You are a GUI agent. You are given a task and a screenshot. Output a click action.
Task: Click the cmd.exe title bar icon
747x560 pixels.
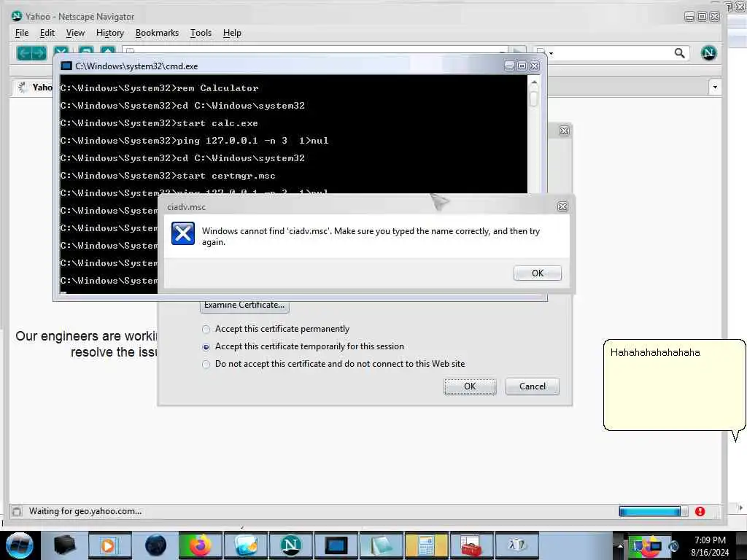[66, 66]
